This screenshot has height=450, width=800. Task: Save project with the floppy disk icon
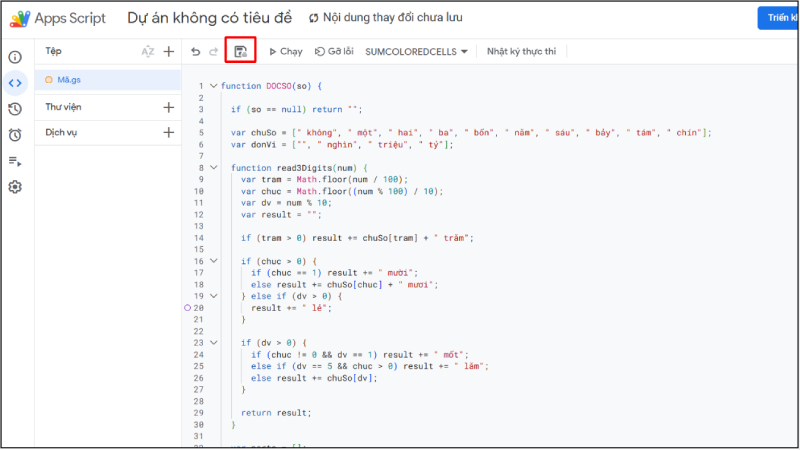(240, 51)
